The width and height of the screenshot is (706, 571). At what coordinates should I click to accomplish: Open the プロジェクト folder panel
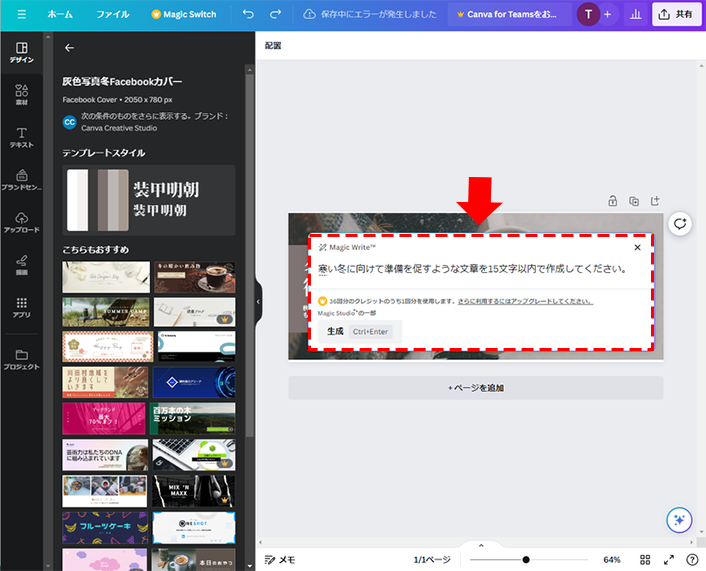point(22,359)
